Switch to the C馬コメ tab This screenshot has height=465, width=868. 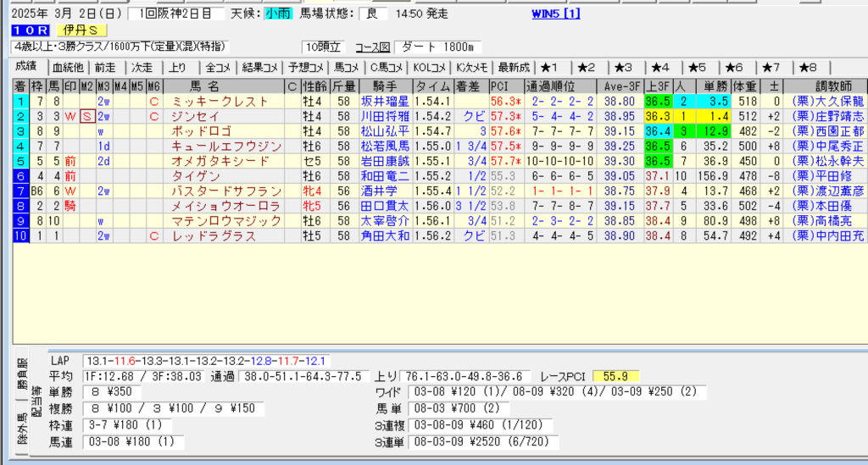[386, 68]
